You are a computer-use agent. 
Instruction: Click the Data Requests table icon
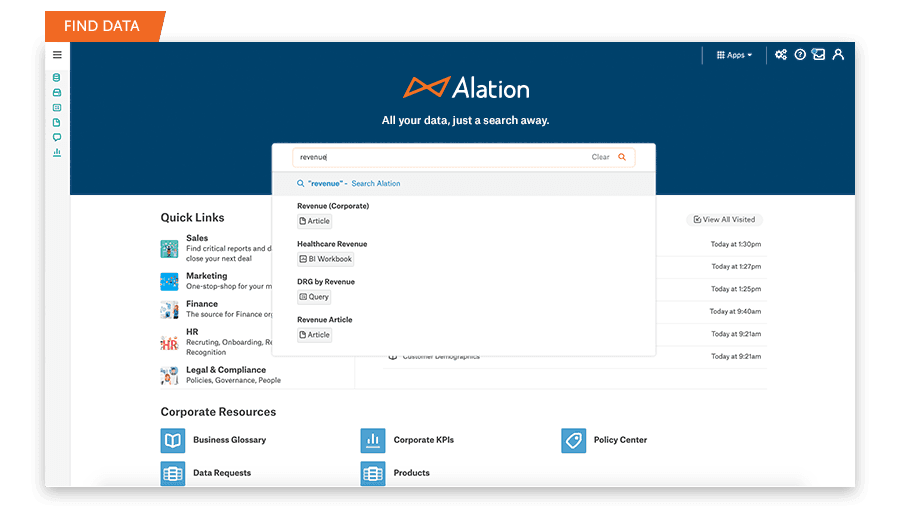pyautogui.click(x=173, y=474)
